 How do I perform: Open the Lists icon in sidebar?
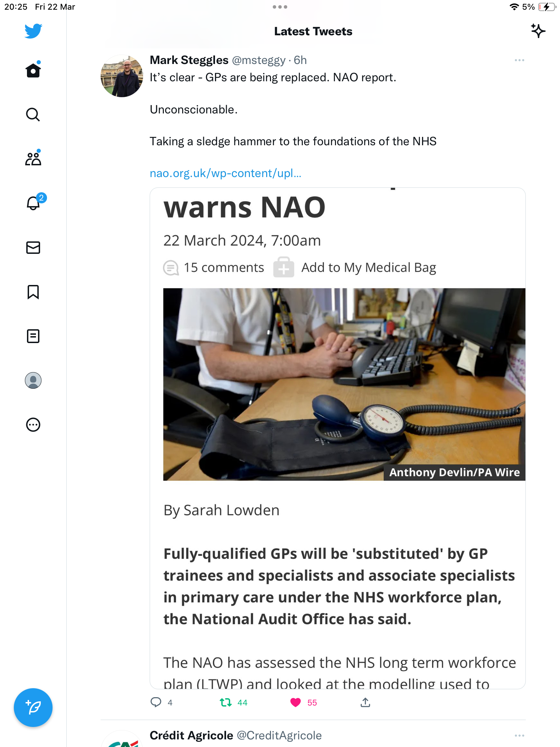[x=33, y=336]
